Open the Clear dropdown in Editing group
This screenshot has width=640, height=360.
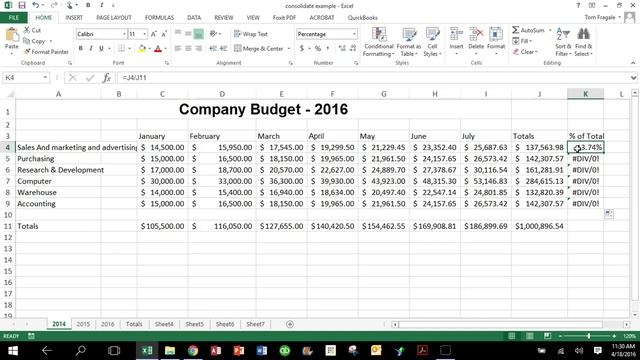point(525,52)
